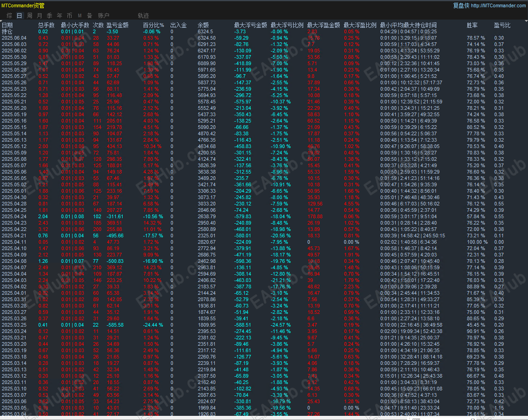Image resolution: width=528 pixels, height=420 pixels.
Task: Select the 2025.05.30 date row
Action: (14, 57)
